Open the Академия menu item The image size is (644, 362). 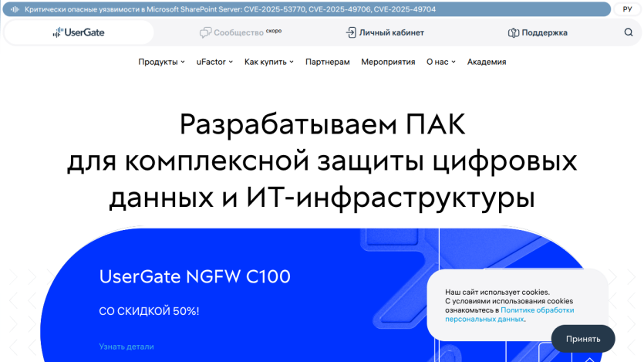pos(487,62)
